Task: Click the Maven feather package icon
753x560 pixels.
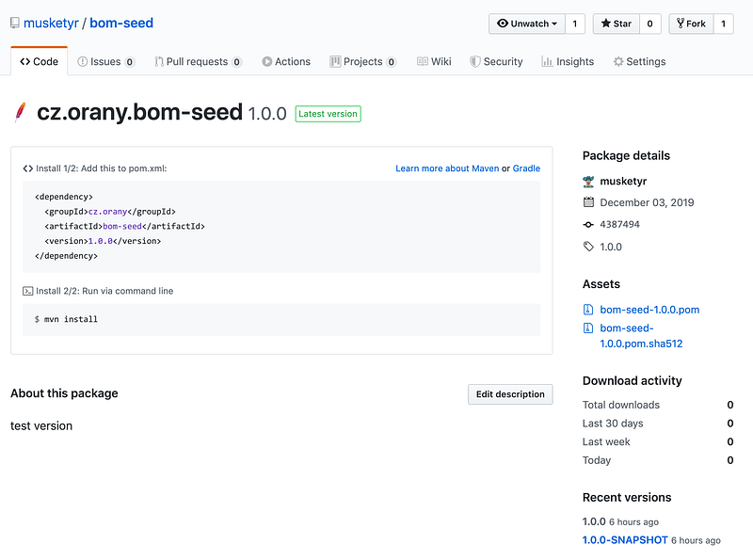Action: click(x=20, y=112)
